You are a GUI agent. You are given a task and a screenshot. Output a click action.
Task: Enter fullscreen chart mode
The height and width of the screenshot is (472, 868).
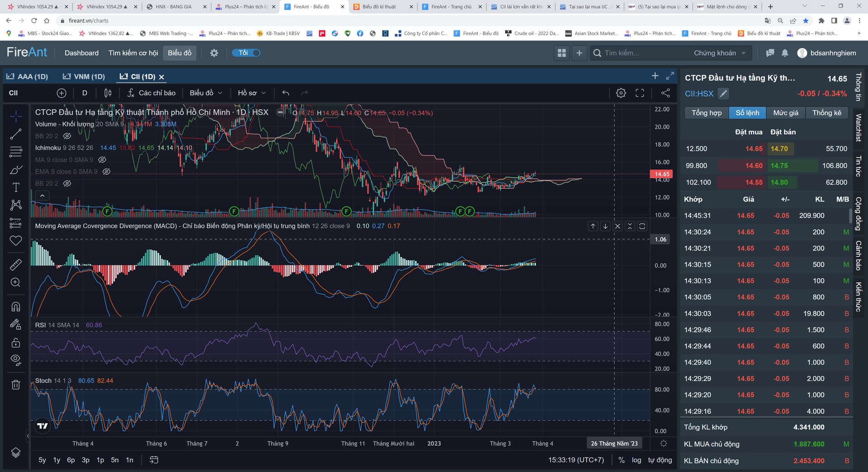[x=640, y=93]
